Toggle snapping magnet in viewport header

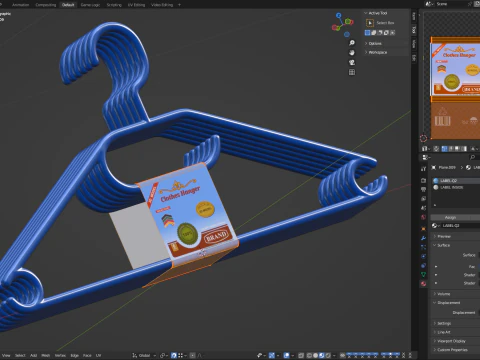174,355
